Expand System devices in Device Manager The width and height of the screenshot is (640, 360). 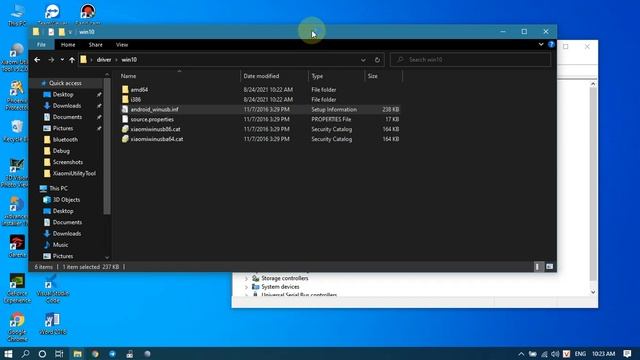(x=247, y=287)
